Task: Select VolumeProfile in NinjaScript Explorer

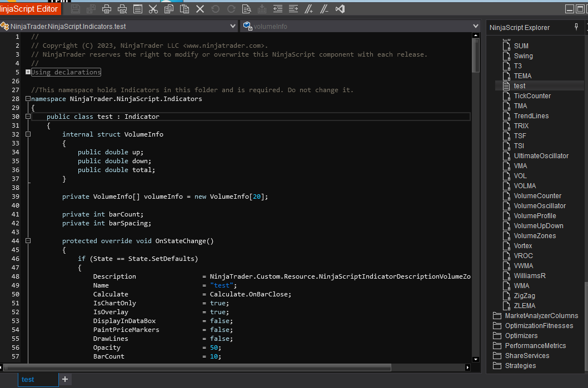Action: click(x=534, y=216)
